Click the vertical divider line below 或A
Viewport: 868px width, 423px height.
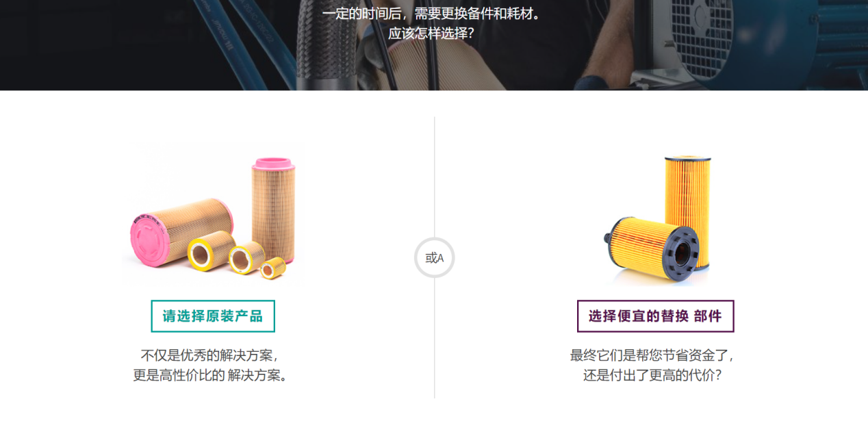click(x=434, y=338)
